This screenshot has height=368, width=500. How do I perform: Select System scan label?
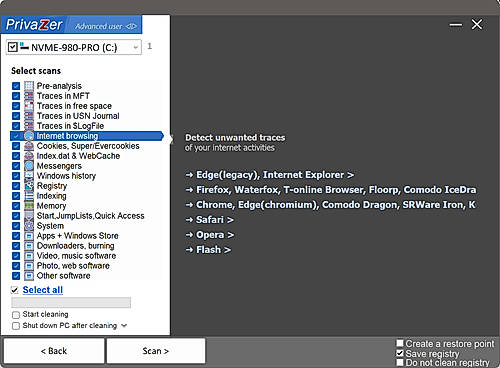[x=50, y=226]
